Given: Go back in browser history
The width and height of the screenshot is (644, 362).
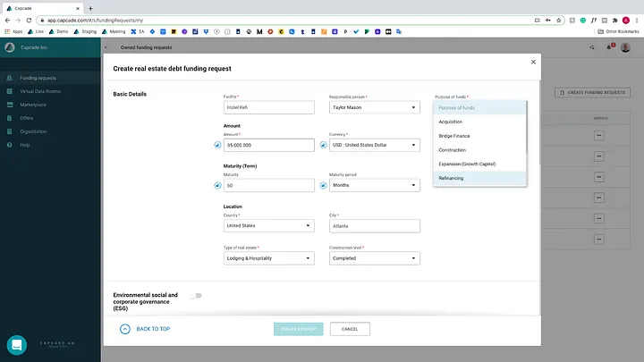Looking at the screenshot, I should (x=7, y=20).
